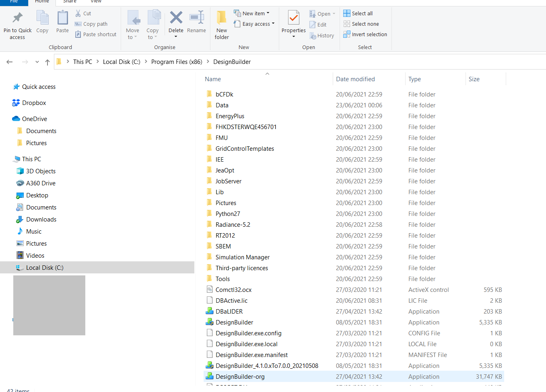Switch to the Share ribbon tab
The width and height of the screenshot is (546, 392).
pos(70,2)
